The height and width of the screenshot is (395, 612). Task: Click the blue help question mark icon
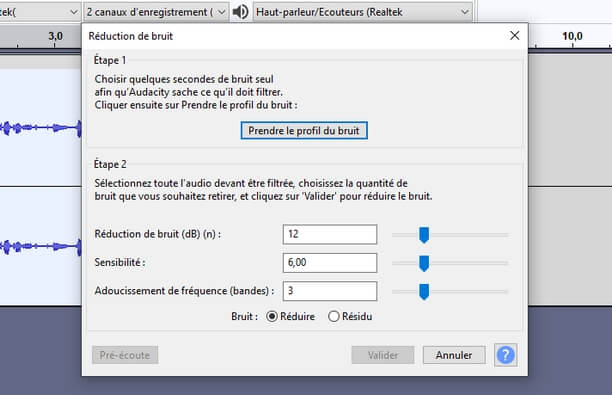(505, 355)
